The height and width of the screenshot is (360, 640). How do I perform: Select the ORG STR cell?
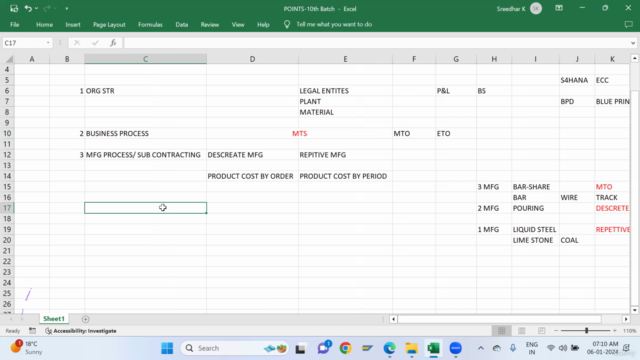click(145, 91)
